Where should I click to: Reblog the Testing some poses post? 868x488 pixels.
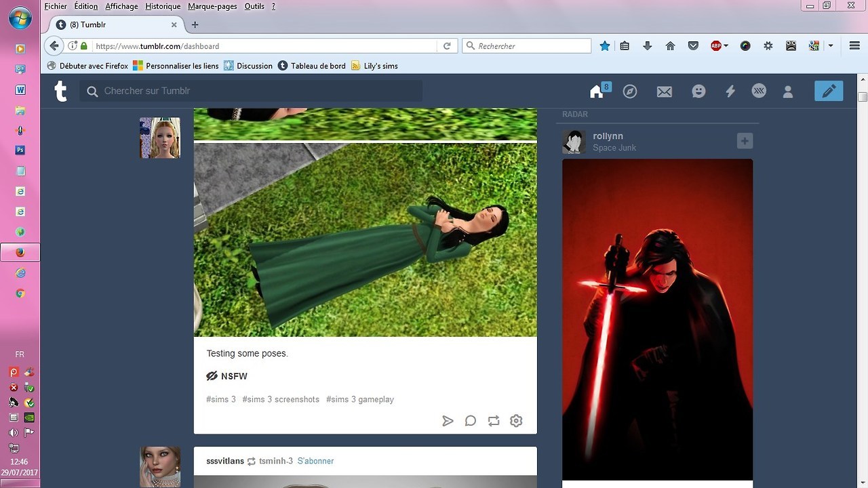tap(493, 421)
